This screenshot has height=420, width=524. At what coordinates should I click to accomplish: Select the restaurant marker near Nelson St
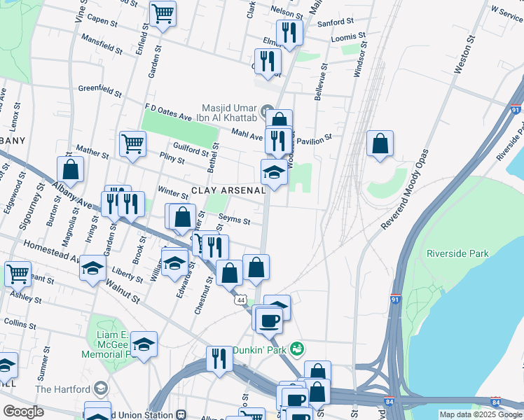coord(289,32)
